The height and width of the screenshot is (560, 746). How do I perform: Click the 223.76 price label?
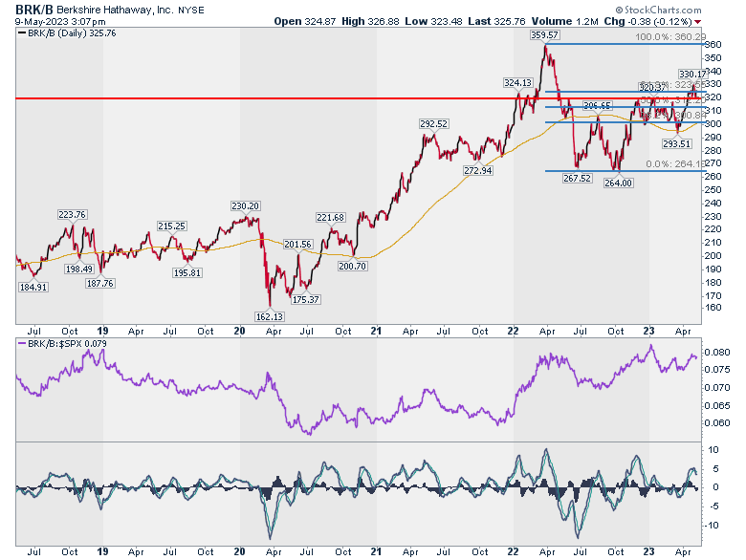pos(72,214)
